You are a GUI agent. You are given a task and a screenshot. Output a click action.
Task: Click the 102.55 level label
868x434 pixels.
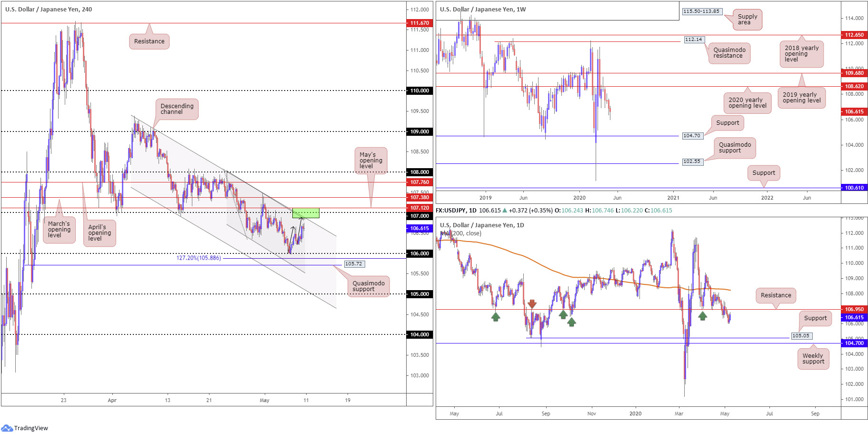tap(692, 161)
